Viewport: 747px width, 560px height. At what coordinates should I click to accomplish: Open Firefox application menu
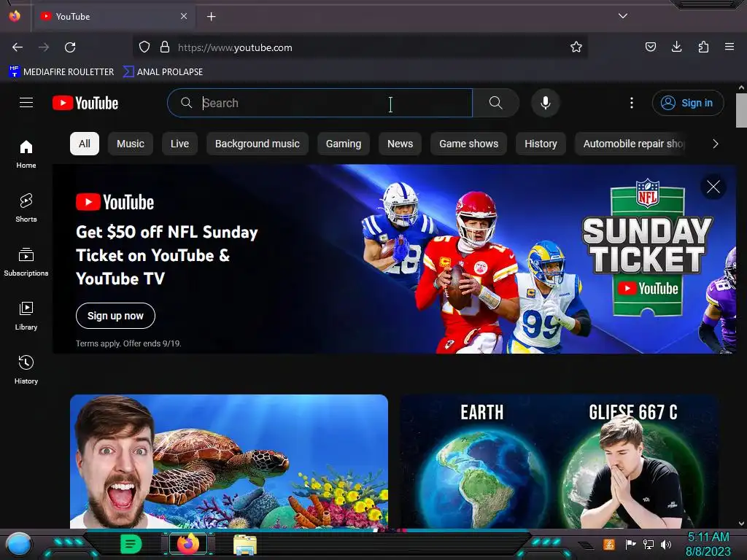coord(729,47)
